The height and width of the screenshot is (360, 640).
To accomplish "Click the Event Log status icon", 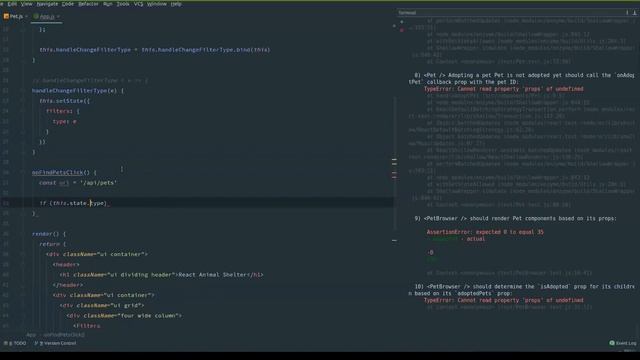I will click(612, 343).
